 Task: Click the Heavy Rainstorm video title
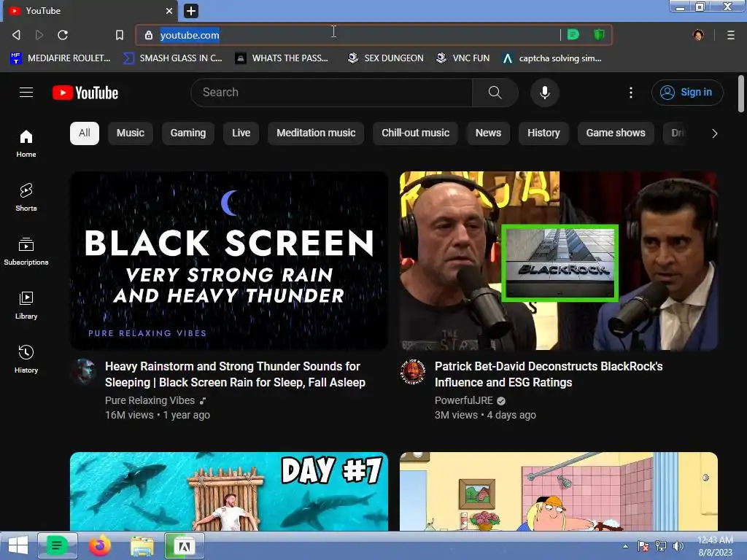236,374
